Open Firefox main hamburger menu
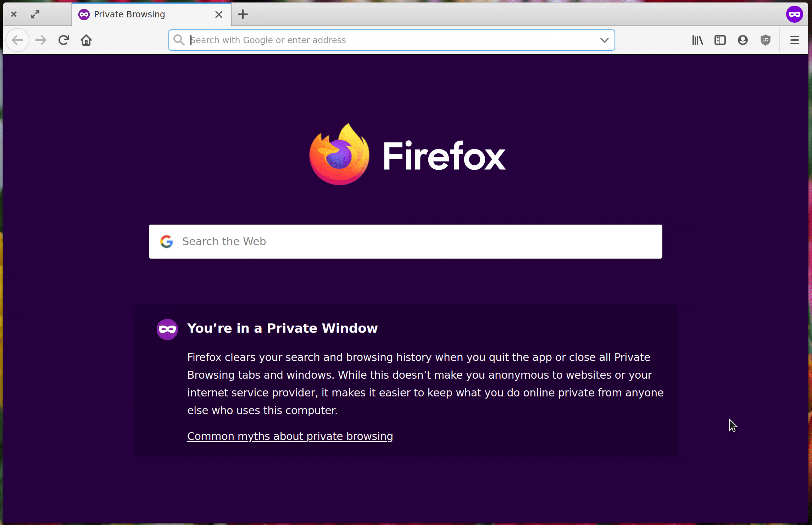Image resolution: width=812 pixels, height=525 pixels. (795, 40)
